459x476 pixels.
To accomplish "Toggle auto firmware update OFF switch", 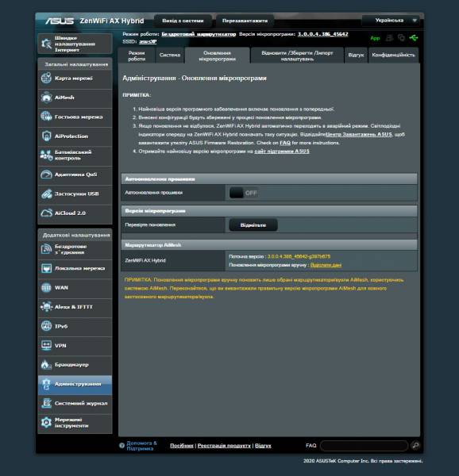I will point(244,193).
